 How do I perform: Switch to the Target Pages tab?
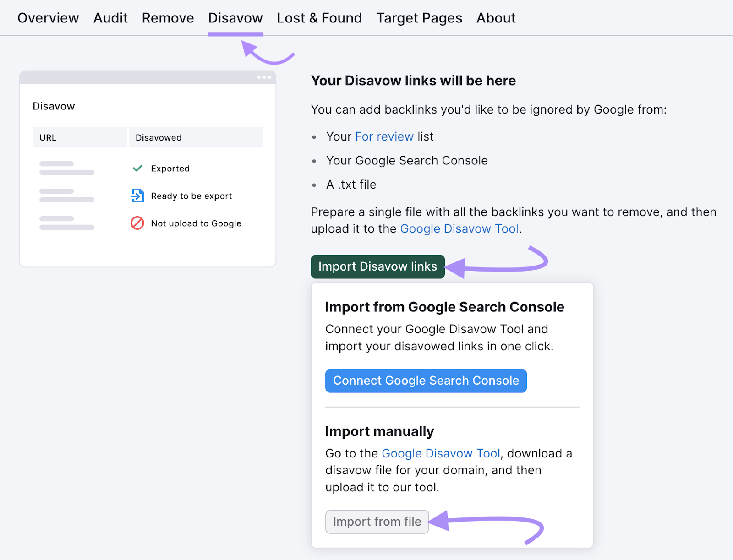point(419,18)
